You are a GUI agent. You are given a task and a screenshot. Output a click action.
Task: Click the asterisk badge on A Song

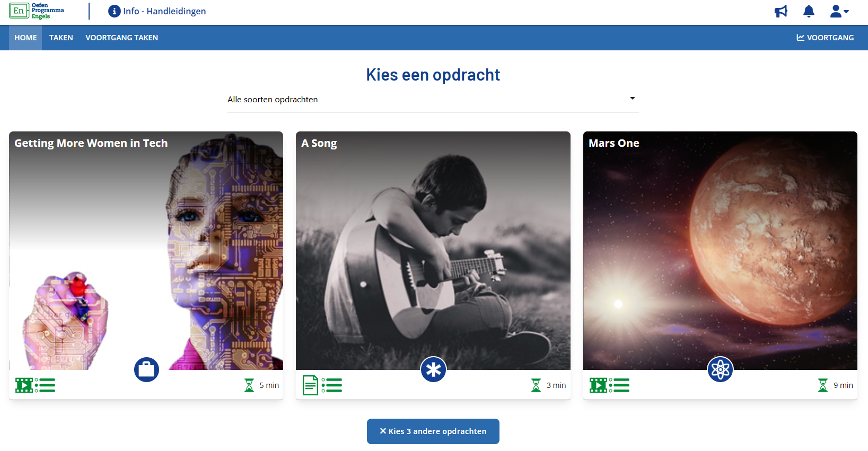point(434,369)
